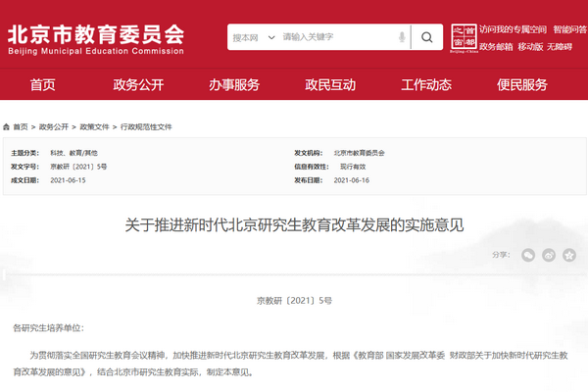
Task: Open 行政规范性文件 in the breadcrumb
Action: pyautogui.click(x=146, y=127)
